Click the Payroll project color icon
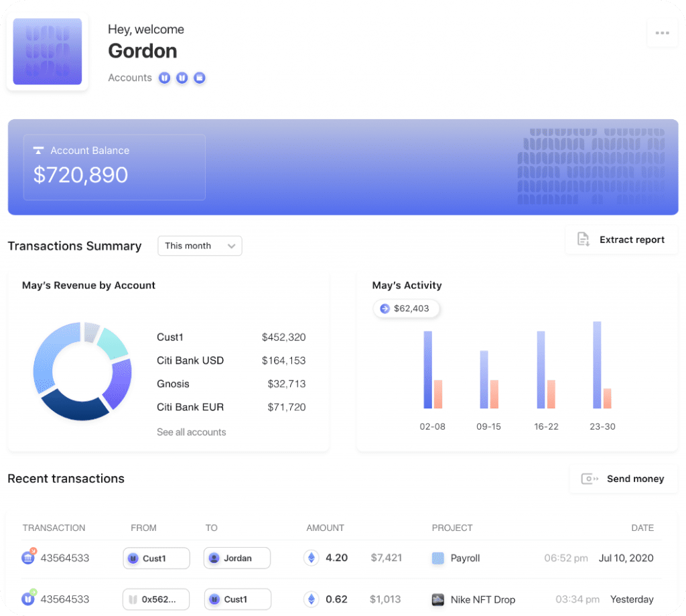Viewport: 686px width, 616px height. point(438,558)
